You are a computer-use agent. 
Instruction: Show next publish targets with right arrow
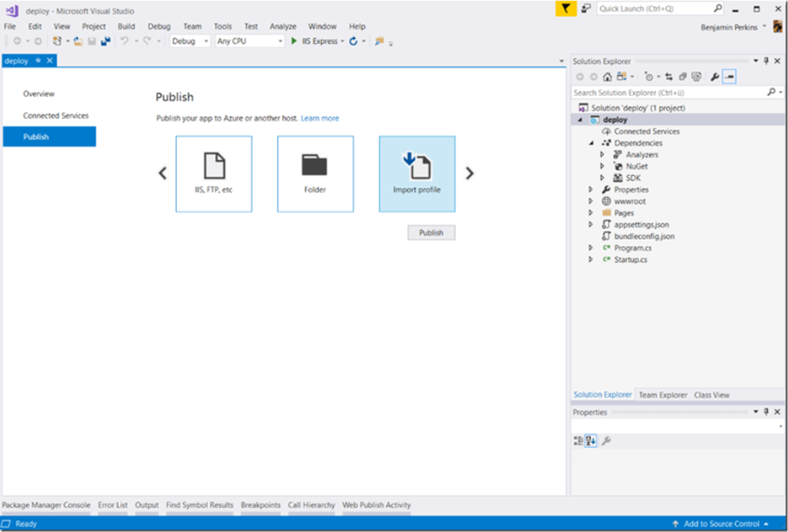click(470, 173)
